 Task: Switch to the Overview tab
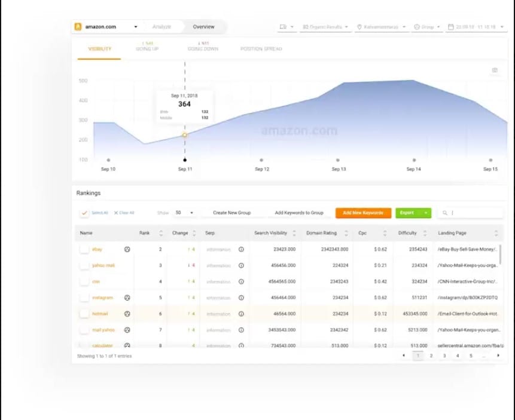click(203, 27)
